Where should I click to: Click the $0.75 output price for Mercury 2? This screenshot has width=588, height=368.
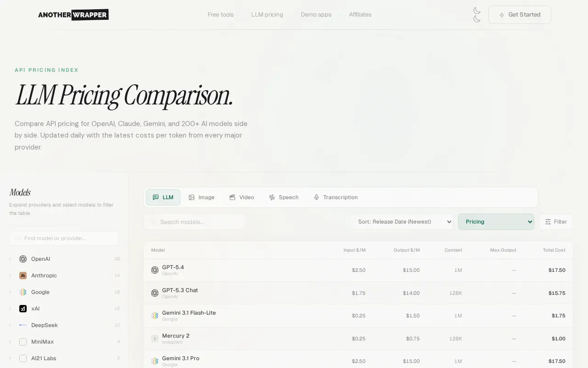[x=413, y=339]
